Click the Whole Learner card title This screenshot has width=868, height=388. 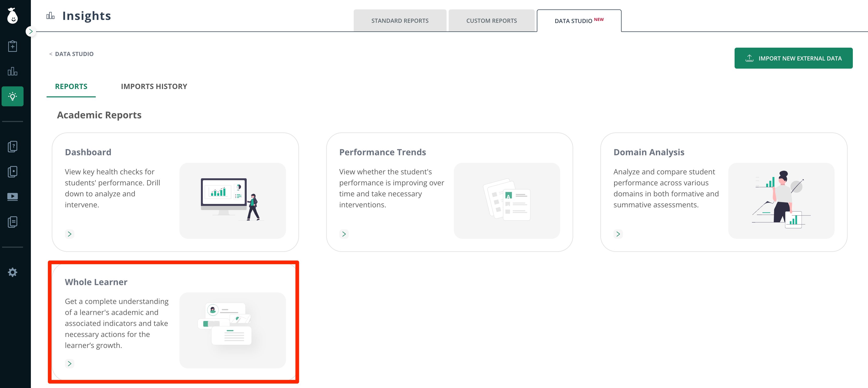(96, 282)
